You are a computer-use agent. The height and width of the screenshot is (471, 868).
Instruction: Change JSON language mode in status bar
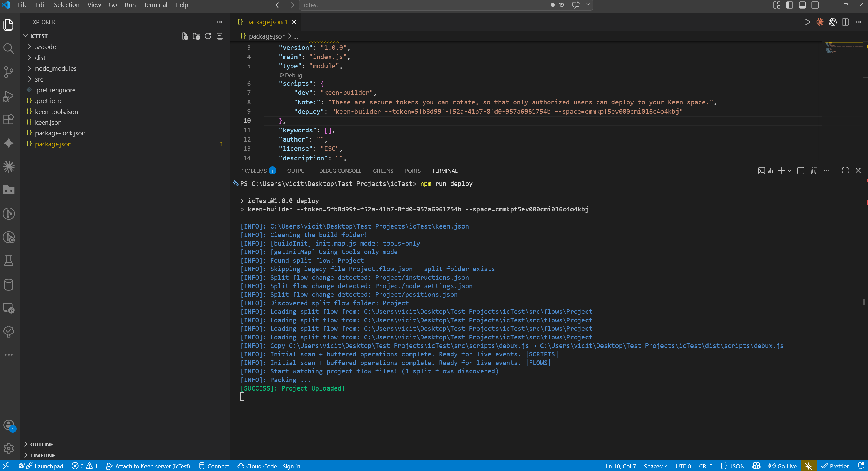732,466
